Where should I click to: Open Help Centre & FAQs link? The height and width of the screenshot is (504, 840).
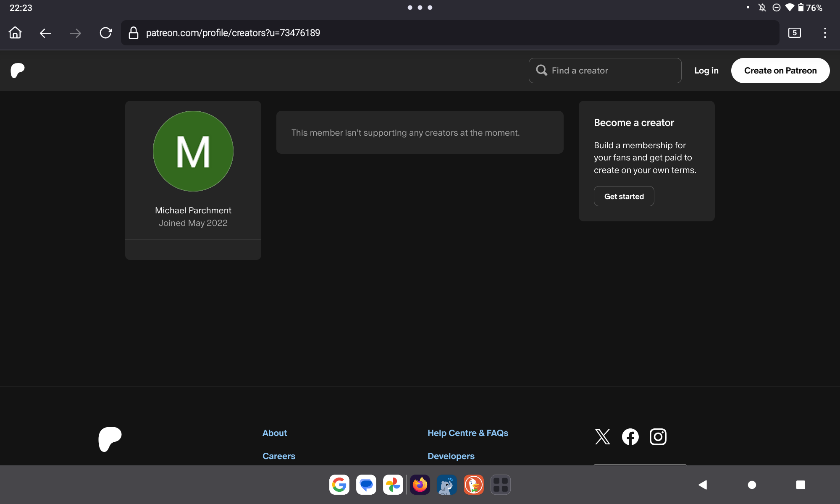pyautogui.click(x=467, y=433)
